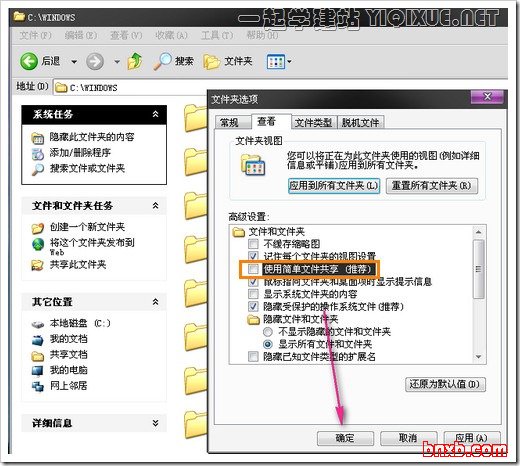Screen dimensions: 520x466
Task: Click folder icon in the address bar
Action: pos(61,88)
